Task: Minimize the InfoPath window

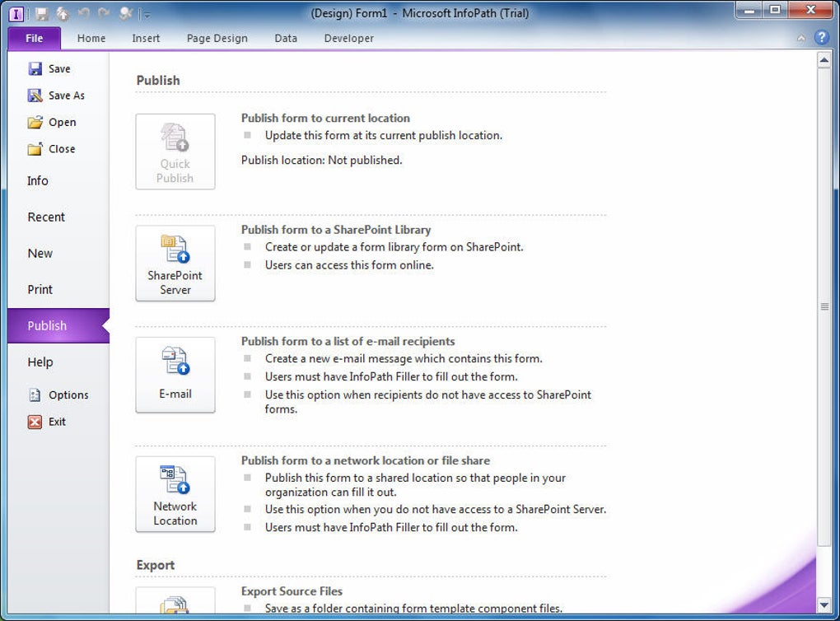Action: click(x=749, y=10)
